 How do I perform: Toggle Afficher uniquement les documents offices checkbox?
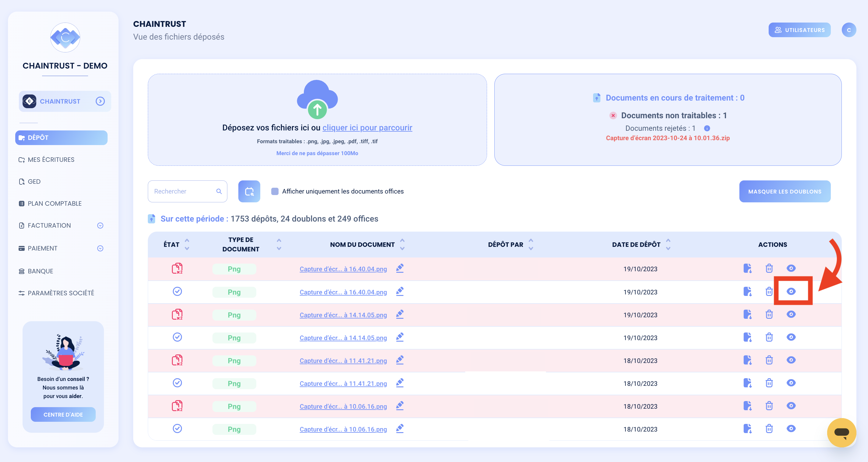click(x=275, y=191)
